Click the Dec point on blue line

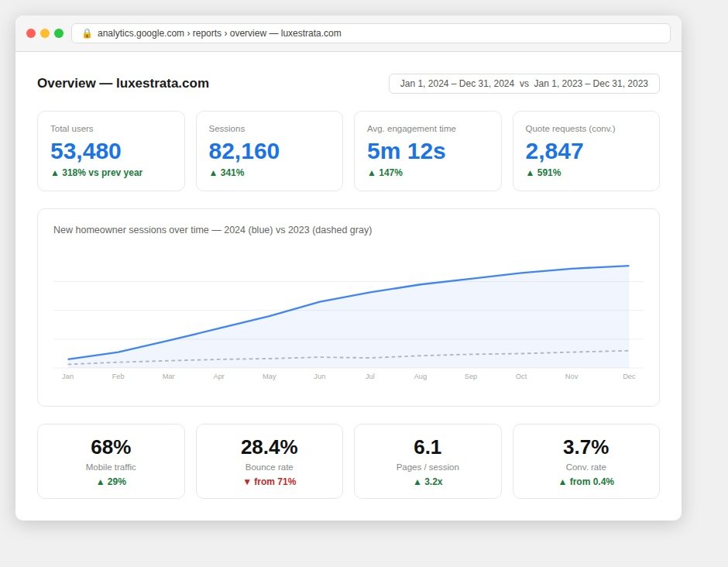[629, 266]
